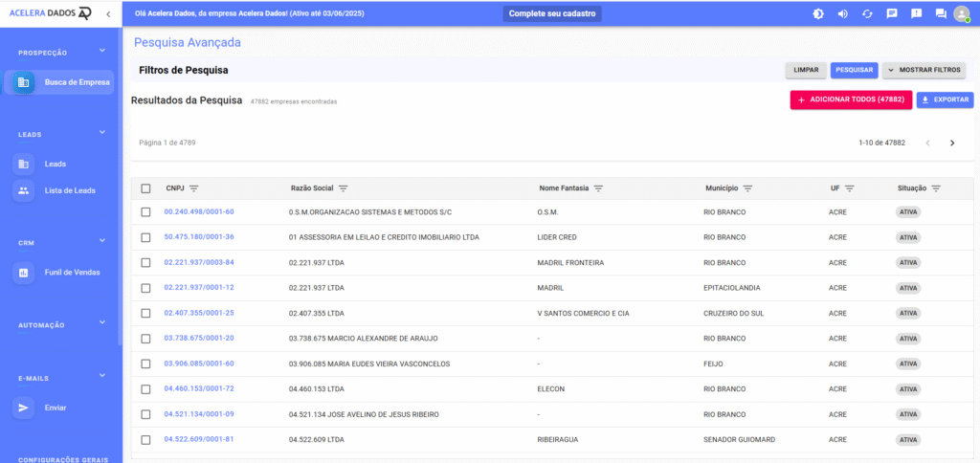This screenshot has width=980, height=463.
Task: Go to next results page arrow
Action: click(x=952, y=143)
